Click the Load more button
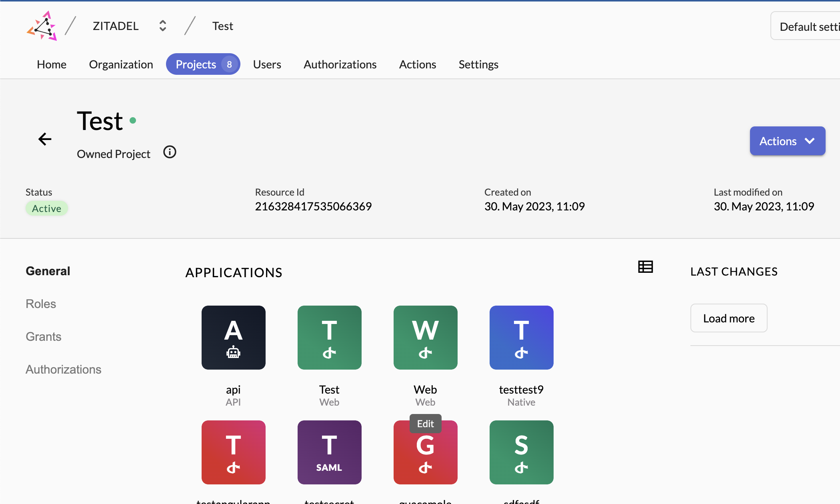Image resolution: width=840 pixels, height=504 pixels. [728, 318]
